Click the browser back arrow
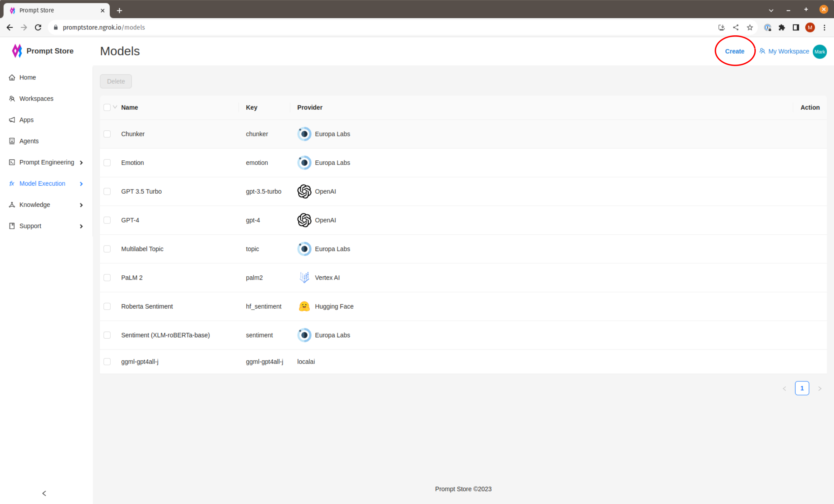 10,27
